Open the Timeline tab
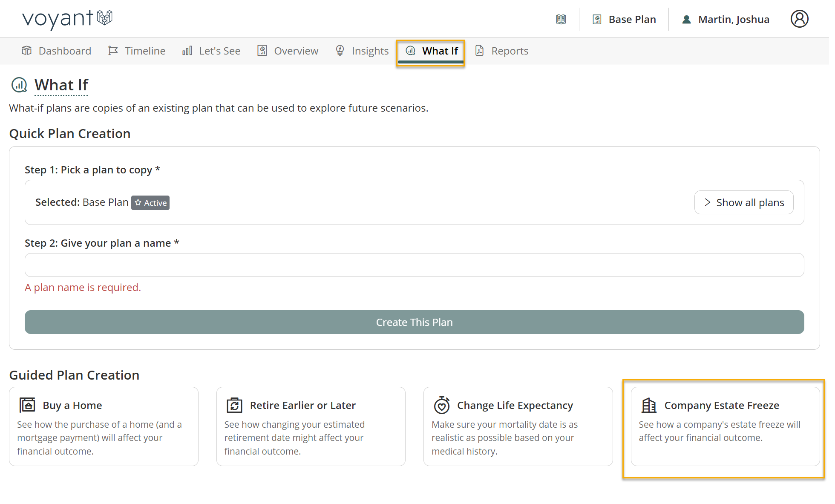 (x=136, y=51)
